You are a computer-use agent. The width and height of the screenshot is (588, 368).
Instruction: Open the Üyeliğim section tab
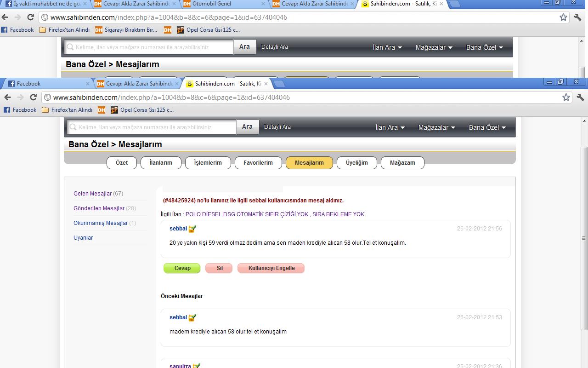click(357, 163)
